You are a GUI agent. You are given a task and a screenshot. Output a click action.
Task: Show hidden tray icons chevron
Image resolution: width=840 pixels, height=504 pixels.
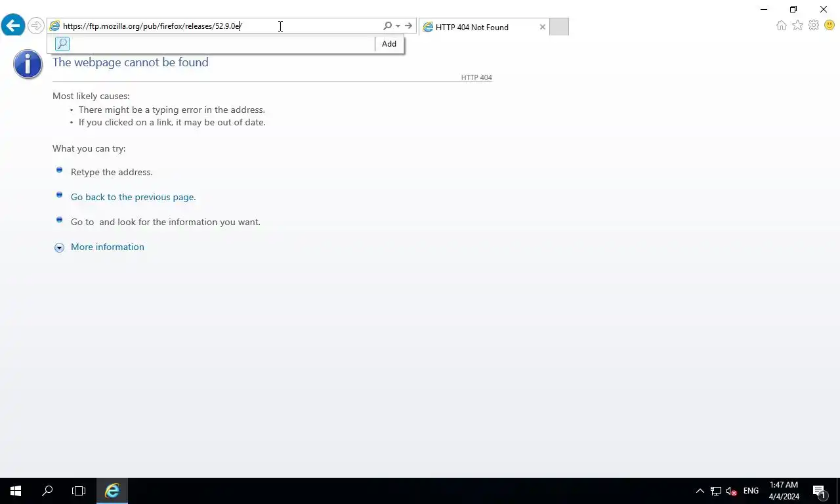click(x=700, y=491)
